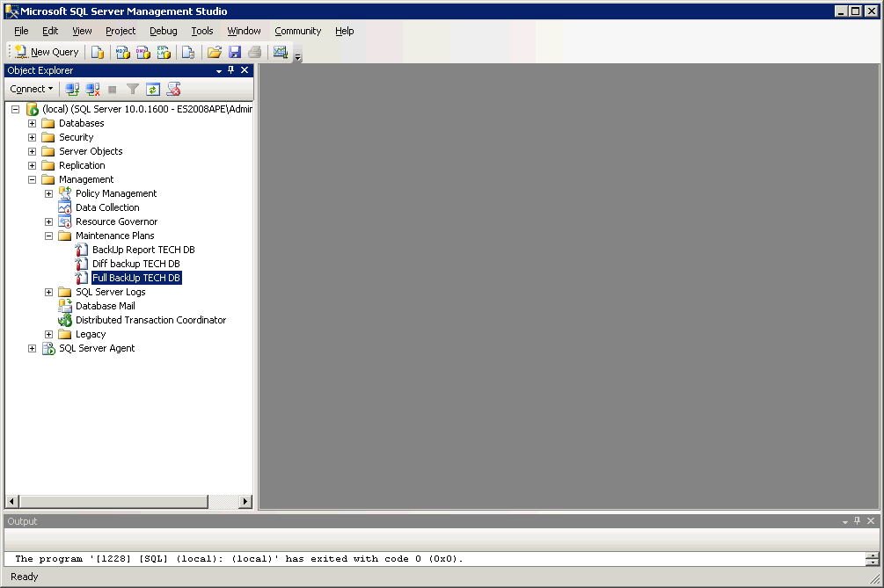Viewport: 884px width, 588px height.
Task: Open Object Explorer window position dropdown
Action: [219, 71]
